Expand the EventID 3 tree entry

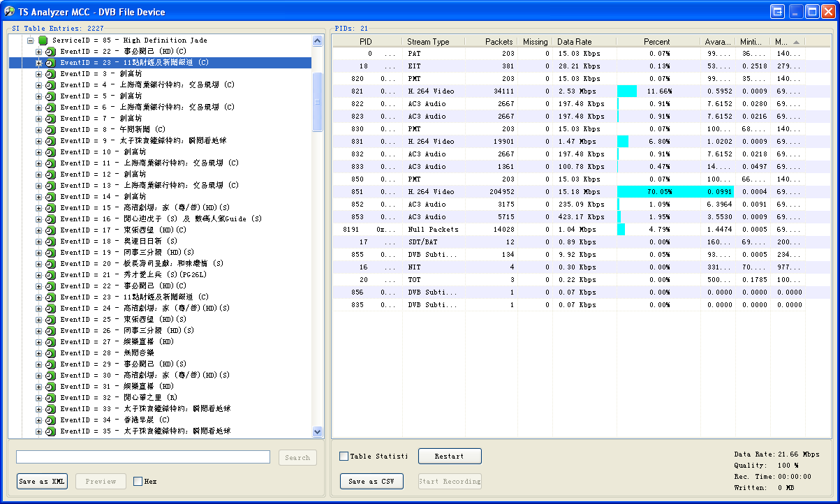[39, 74]
